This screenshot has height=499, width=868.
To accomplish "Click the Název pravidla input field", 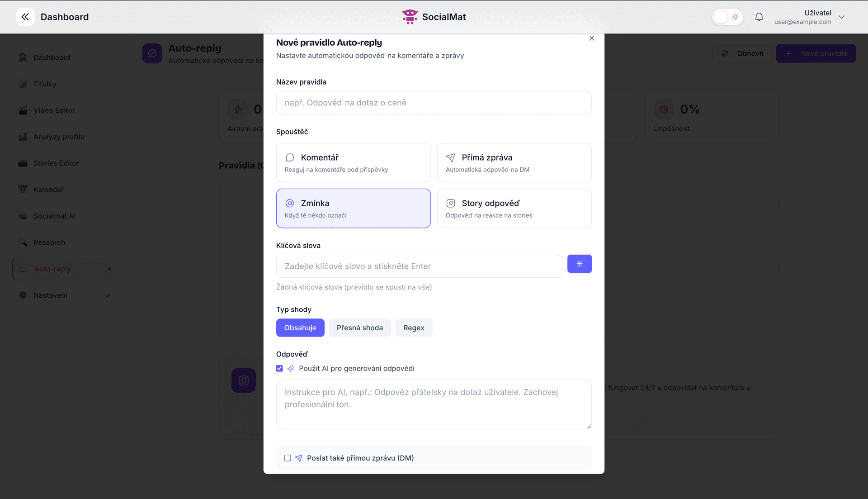I will tap(434, 103).
